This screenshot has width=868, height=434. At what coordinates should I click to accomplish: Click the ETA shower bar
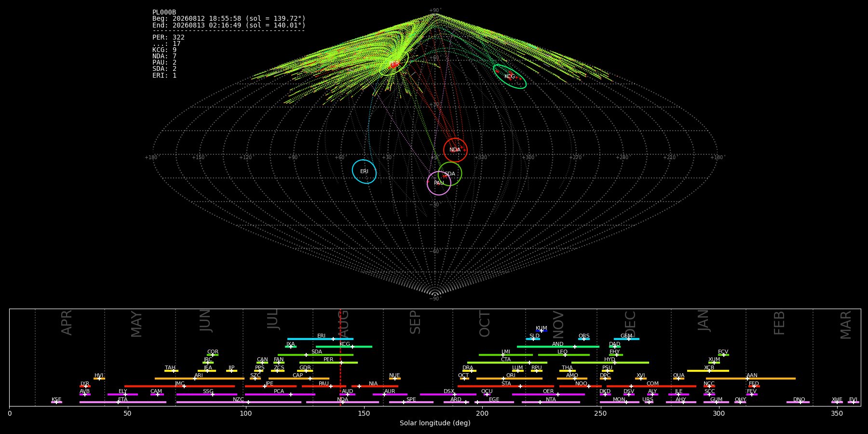123,402
